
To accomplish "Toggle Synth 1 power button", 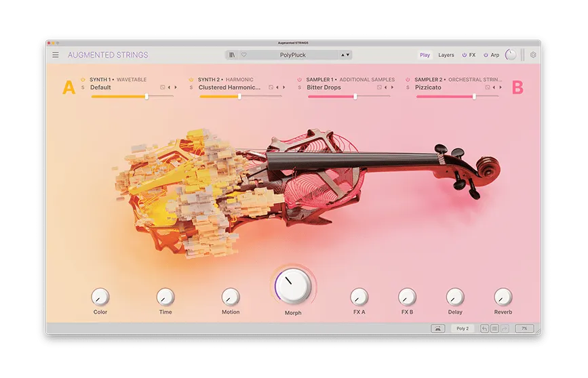I will [x=83, y=79].
